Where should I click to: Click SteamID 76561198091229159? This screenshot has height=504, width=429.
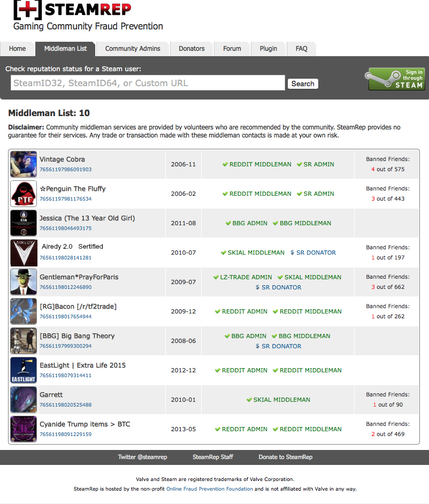click(66, 434)
